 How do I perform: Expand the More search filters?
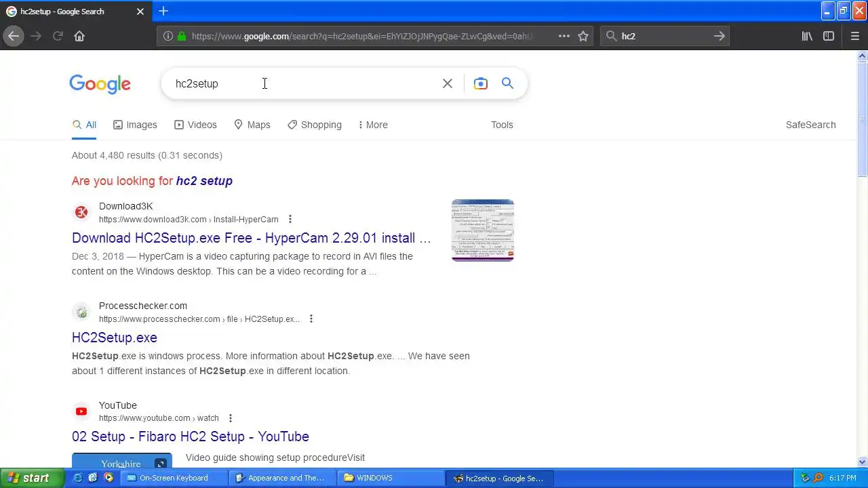click(x=373, y=125)
